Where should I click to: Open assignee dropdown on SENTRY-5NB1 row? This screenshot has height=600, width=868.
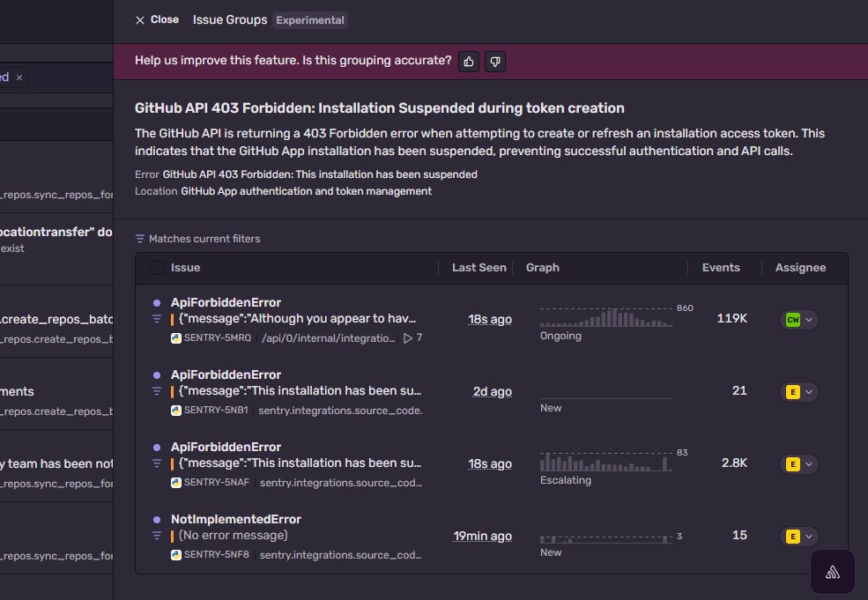[798, 392]
